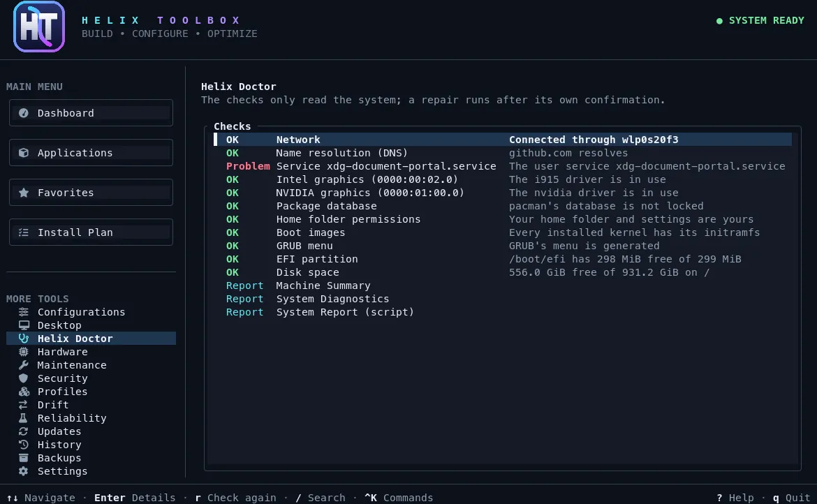Click the Reliability flask icon
Image resolution: width=817 pixels, height=504 pixels.
[x=24, y=418]
